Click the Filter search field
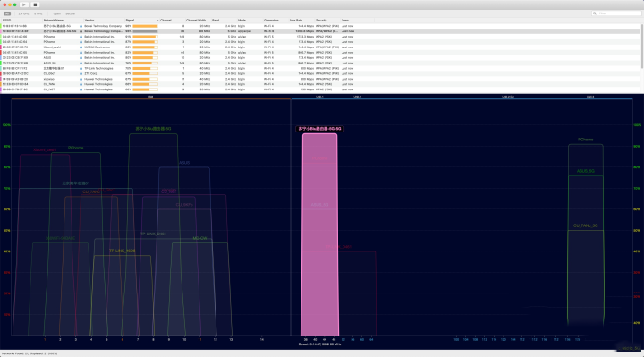The height and width of the screenshot is (357, 644). pyautogui.click(x=616, y=13)
